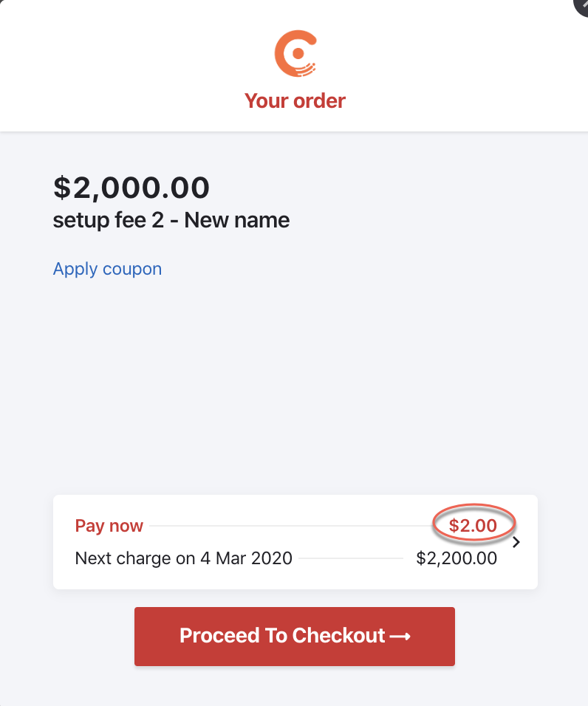Click the $2,200.00 next charge amount
The height and width of the screenshot is (706, 588).
coord(457,558)
